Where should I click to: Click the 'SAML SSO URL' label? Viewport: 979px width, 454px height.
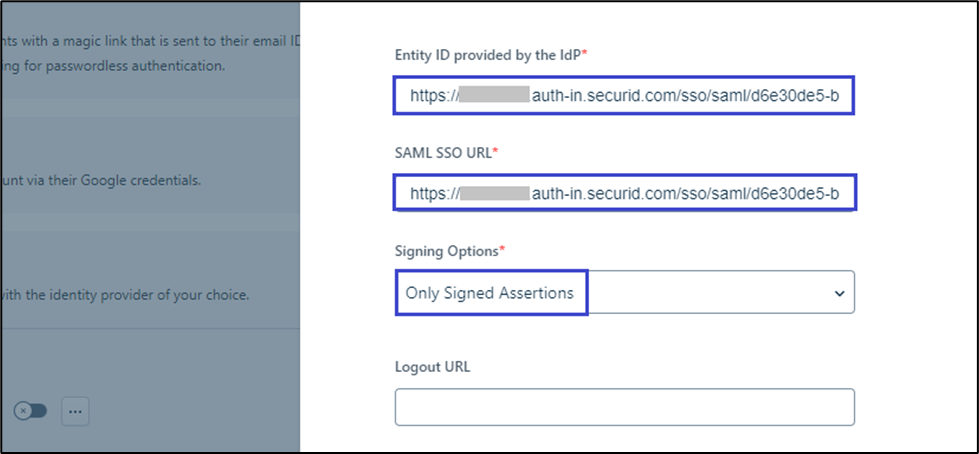coord(443,151)
